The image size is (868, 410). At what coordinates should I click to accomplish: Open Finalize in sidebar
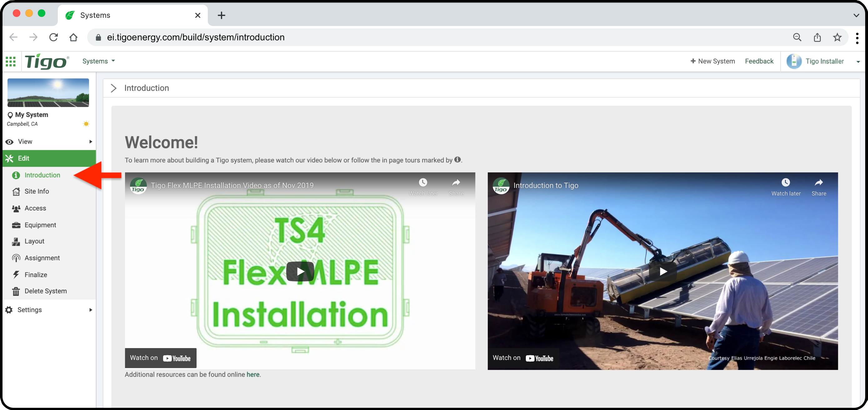[x=35, y=275]
